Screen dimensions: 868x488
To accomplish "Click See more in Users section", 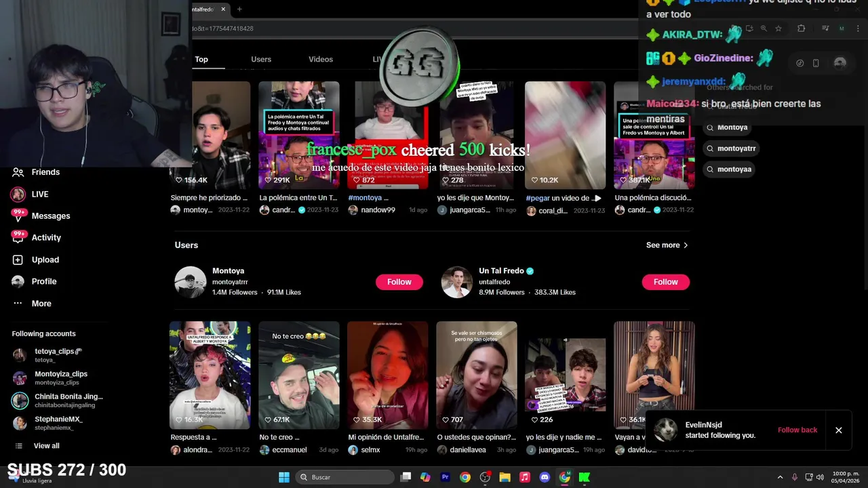I will pyautogui.click(x=667, y=245).
